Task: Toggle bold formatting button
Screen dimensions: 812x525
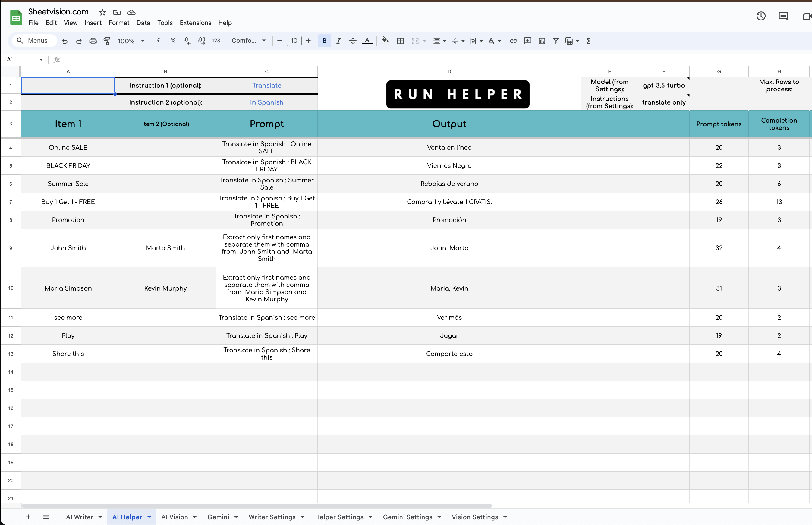Action: point(324,41)
